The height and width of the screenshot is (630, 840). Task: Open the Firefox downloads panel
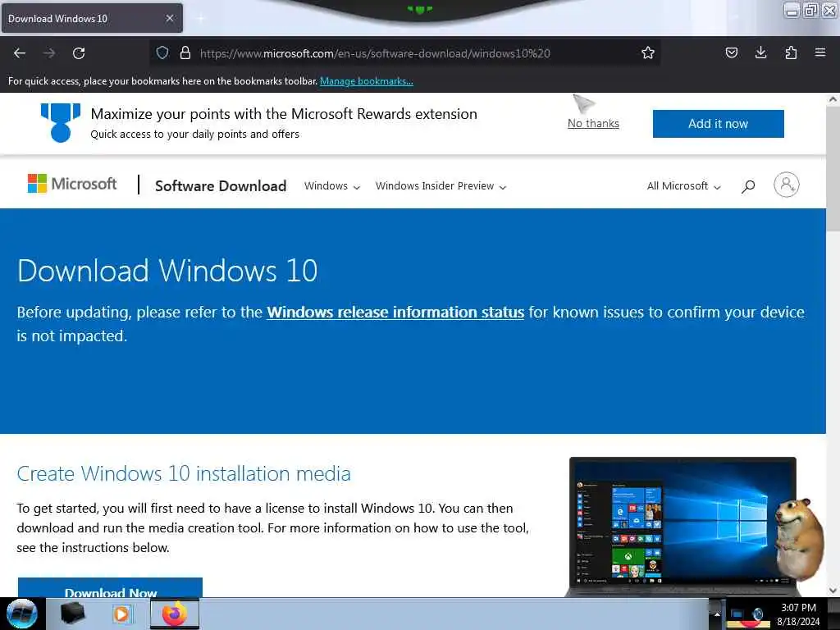[760, 52]
